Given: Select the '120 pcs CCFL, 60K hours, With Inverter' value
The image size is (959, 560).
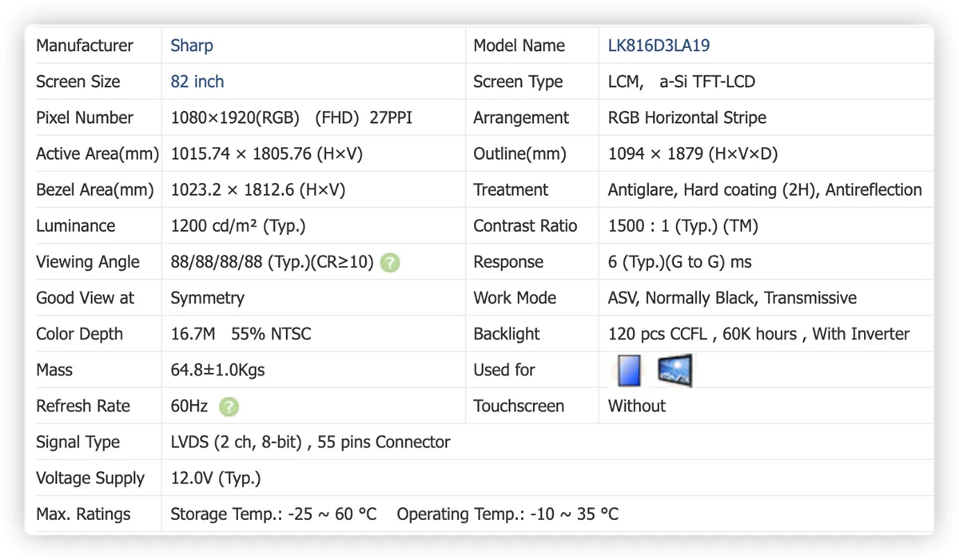Looking at the screenshot, I should [x=759, y=334].
